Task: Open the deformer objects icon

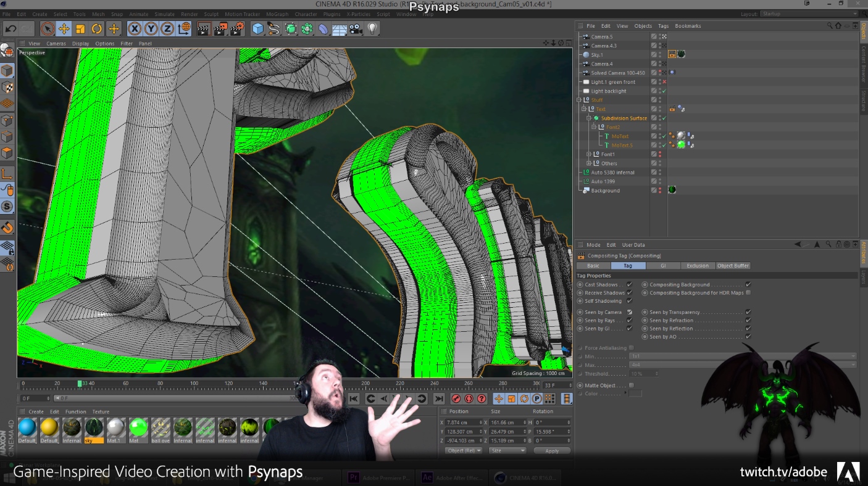Action: [323, 28]
